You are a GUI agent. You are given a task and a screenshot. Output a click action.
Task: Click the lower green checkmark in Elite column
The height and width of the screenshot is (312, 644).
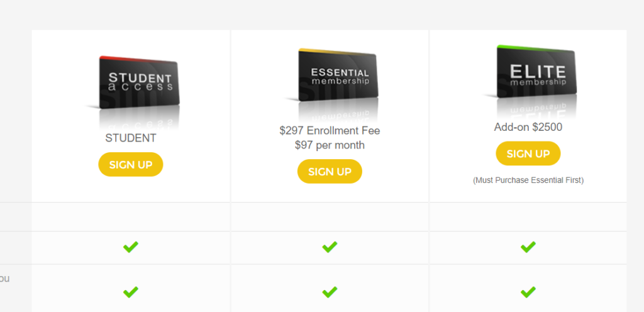(528, 292)
